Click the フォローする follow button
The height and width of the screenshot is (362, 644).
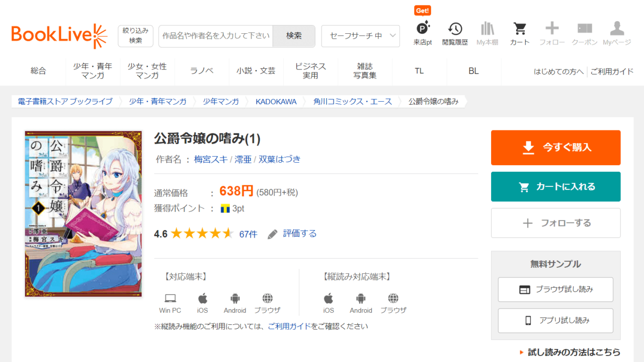point(555,223)
